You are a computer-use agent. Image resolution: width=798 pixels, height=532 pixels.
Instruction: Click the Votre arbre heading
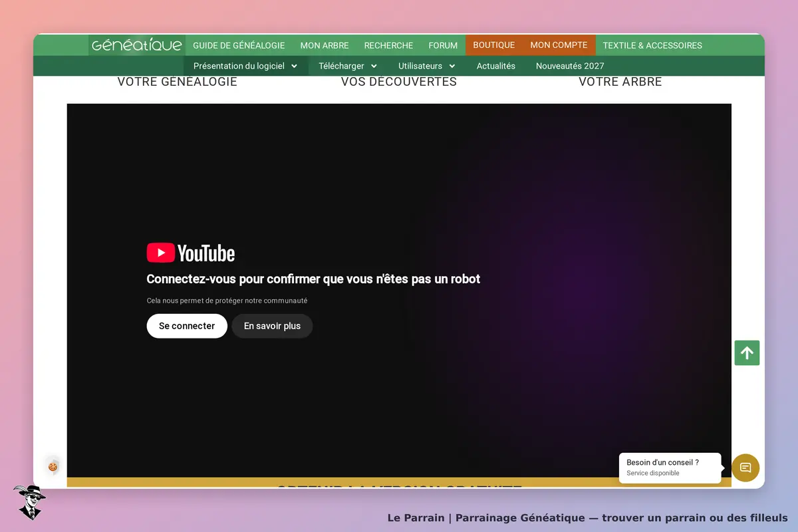pyautogui.click(x=620, y=82)
